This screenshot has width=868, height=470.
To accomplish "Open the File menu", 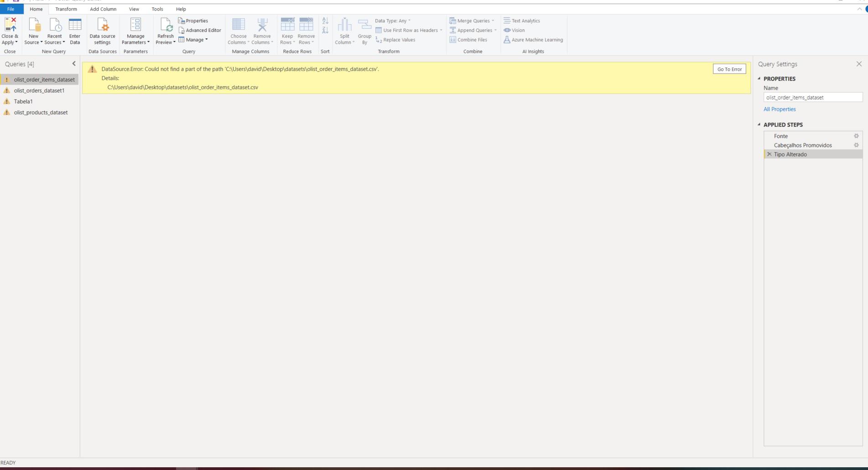I will (11, 9).
